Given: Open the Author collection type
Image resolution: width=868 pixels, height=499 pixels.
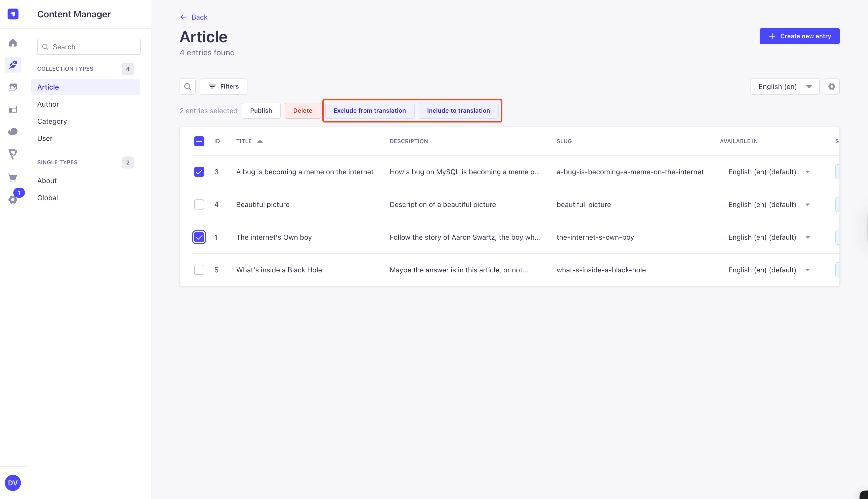Looking at the screenshot, I should point(48,104).
